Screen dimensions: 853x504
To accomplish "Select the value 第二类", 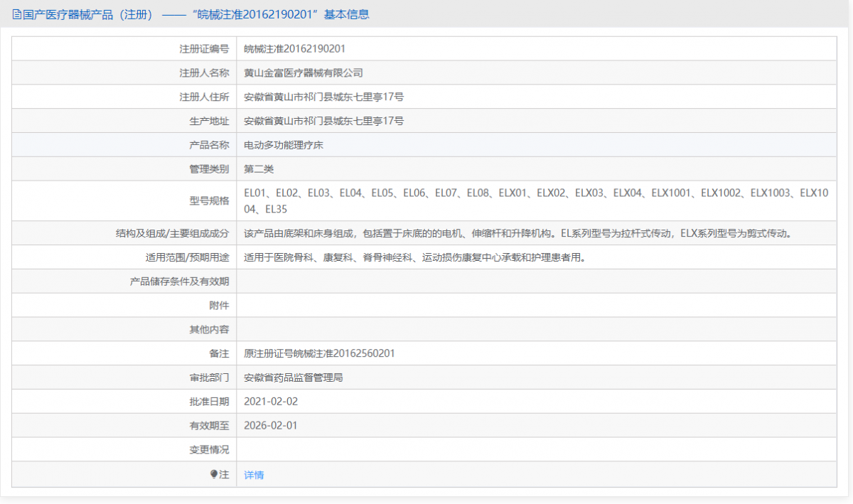I will coord(259,169).
